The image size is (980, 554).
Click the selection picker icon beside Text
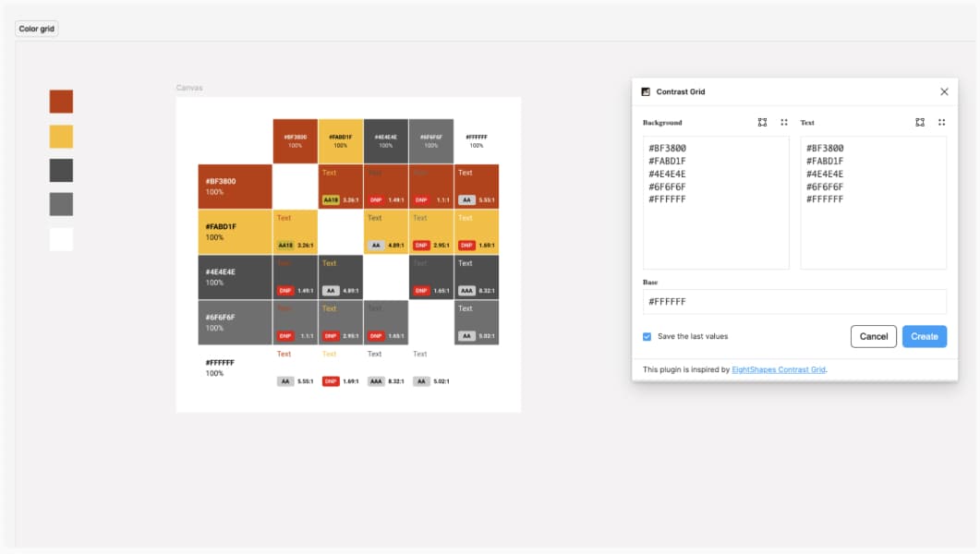(x=919, y=122)
